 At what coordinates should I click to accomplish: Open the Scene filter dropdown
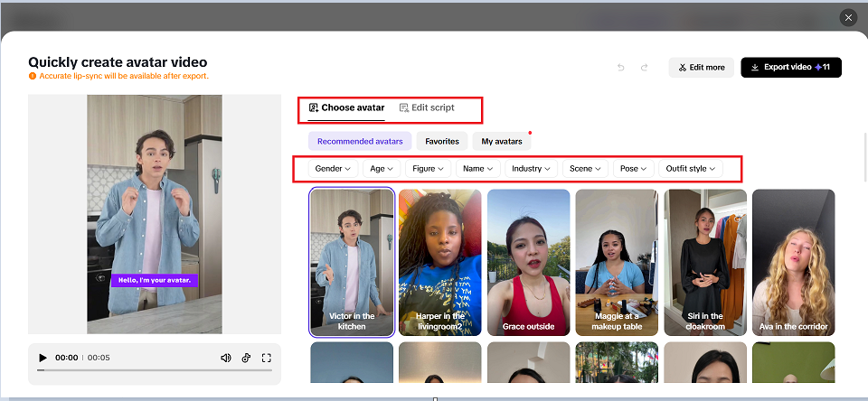[x=585, y=169]
